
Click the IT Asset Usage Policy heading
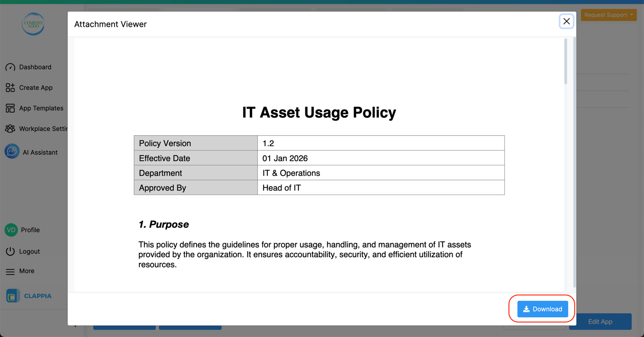[x=319, y=113]
